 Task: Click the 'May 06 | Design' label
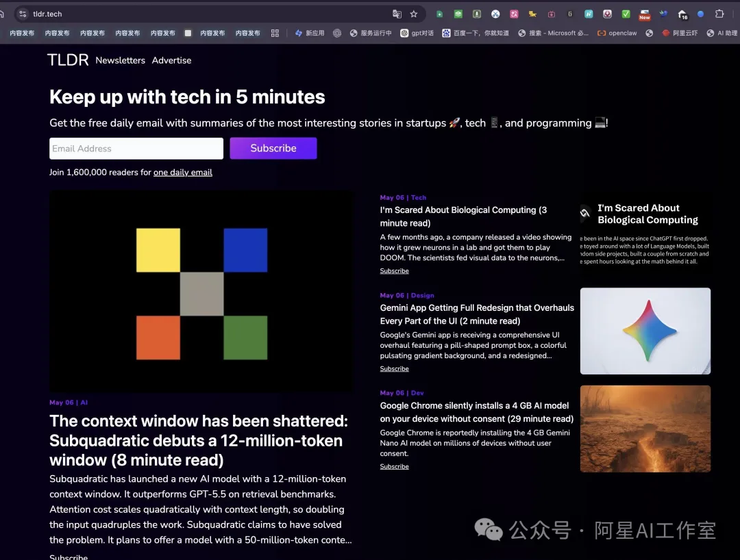(x=407, y=296)
